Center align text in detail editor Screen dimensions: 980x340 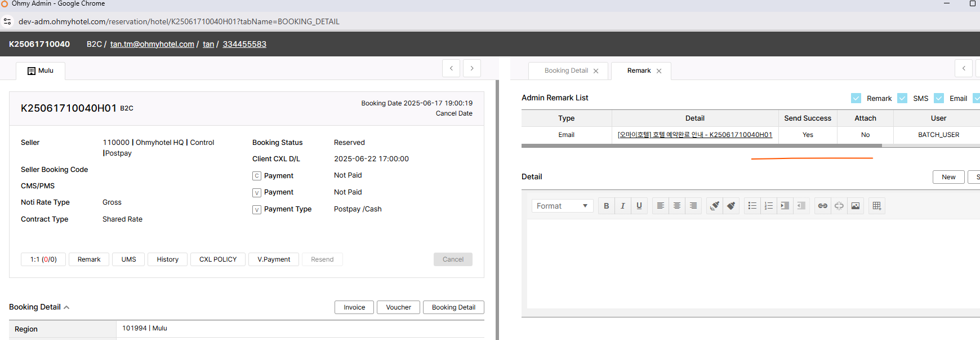pyautogui.click(x=677, y=206)
